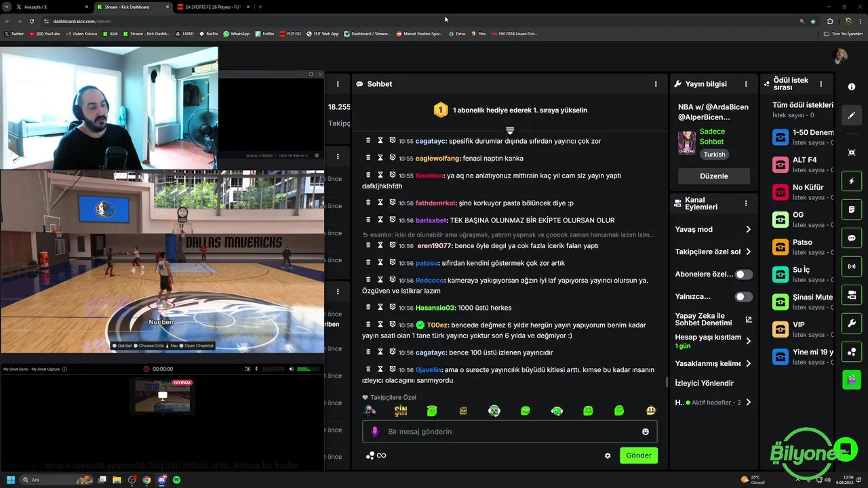Click the 1-50 Deneme reward icon
This screenshot has width=868, height=488.
[x=781, y=137]
